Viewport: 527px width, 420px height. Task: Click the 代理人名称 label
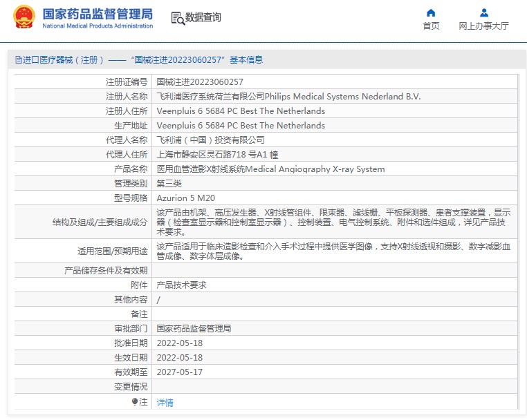coord(127,140)
